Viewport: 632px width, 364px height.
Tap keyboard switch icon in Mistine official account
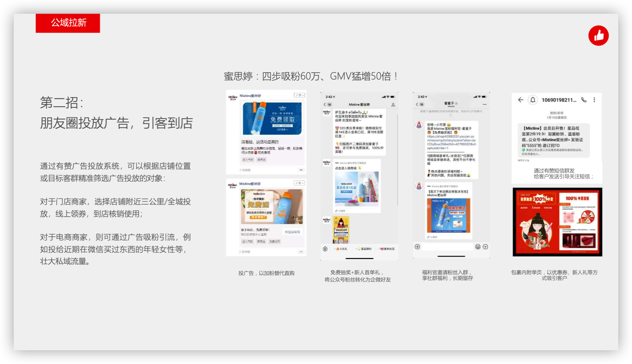click(x=325, y=249)
